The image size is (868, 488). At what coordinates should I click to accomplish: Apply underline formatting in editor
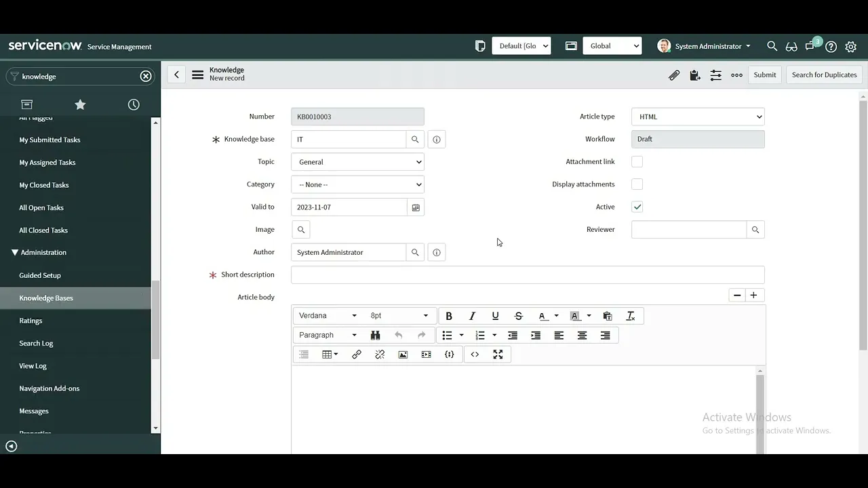pos(495,316)
